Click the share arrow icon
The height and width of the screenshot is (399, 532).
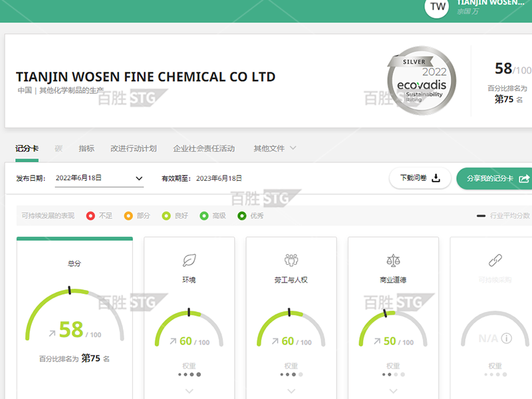click(x=524, y=178)
